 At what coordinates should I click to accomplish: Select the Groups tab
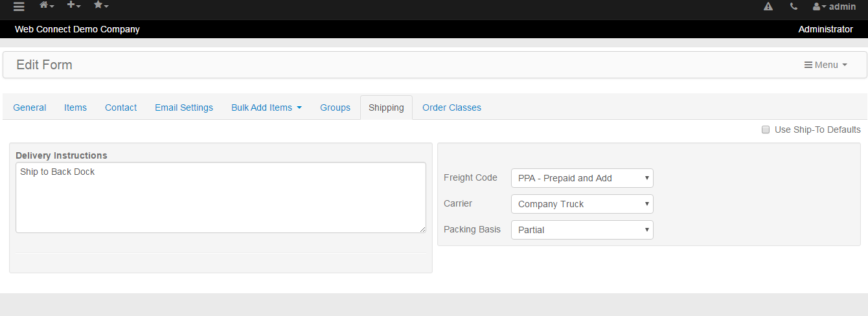tap(335, 107)
